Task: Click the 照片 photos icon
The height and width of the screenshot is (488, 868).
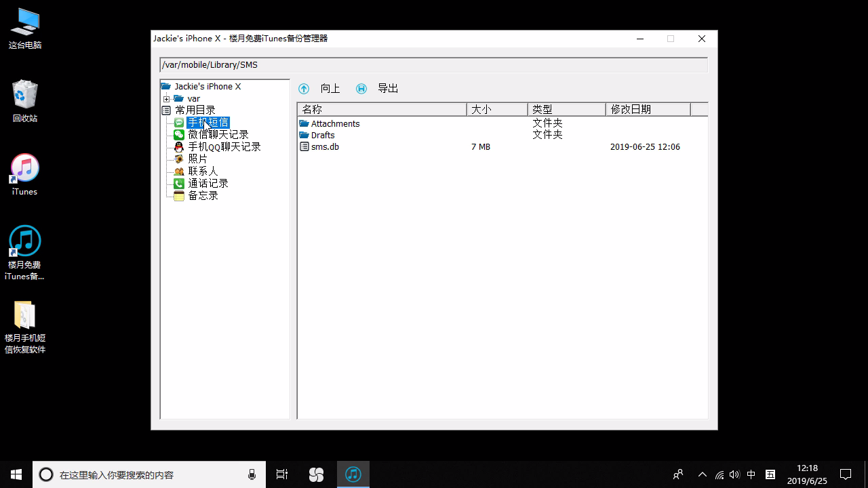Action: (x=179, y=159)
